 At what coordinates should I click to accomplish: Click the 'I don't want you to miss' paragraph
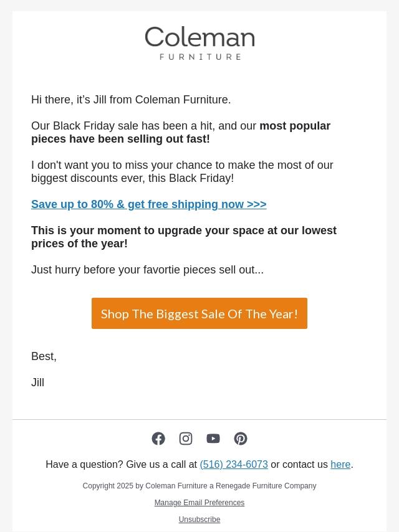pos(182,171)
